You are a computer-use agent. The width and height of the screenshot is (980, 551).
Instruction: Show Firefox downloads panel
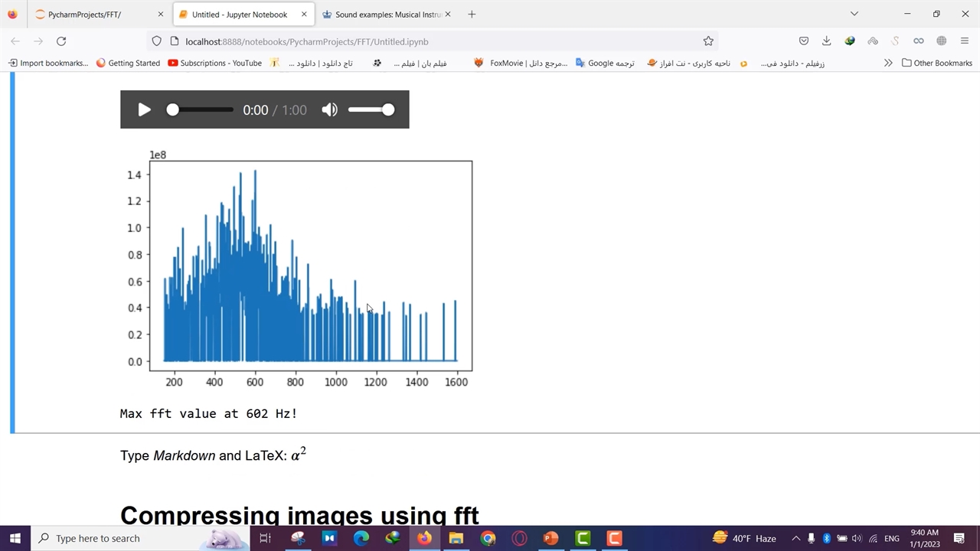click(x=827, y=41)
